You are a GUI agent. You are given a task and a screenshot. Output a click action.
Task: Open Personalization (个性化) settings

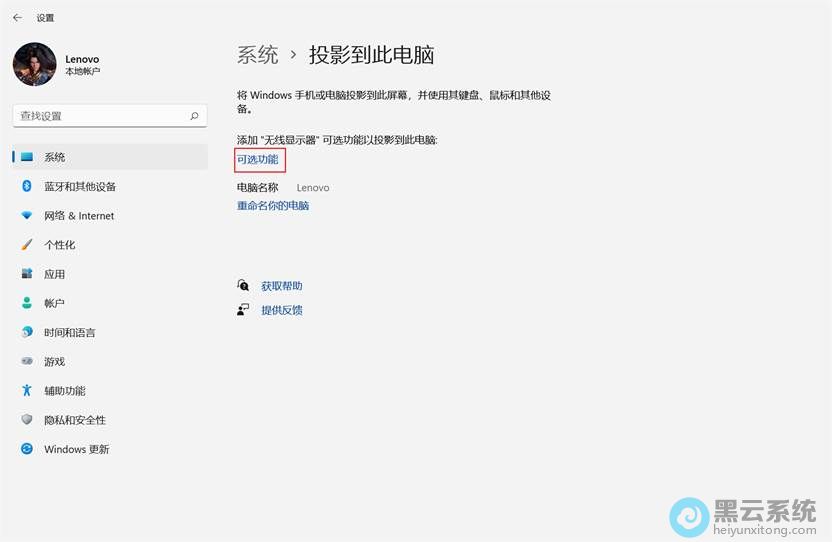tap(60, 245)
